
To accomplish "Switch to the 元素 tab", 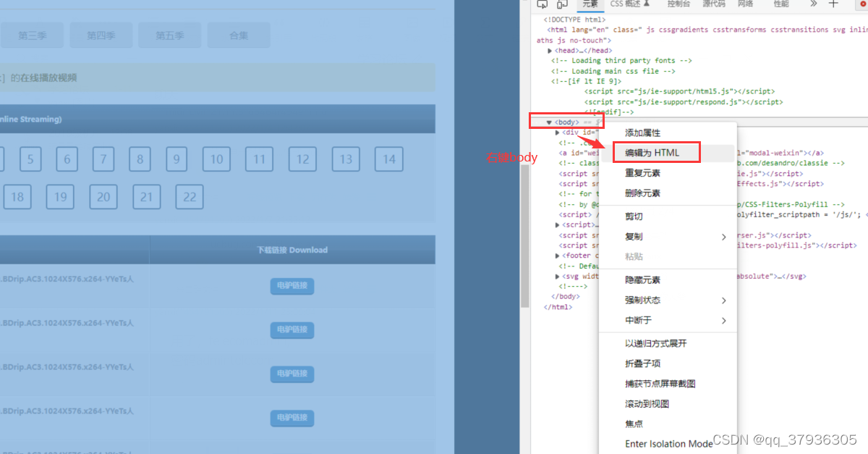I will pyautogui.click(x=590, y=4).
